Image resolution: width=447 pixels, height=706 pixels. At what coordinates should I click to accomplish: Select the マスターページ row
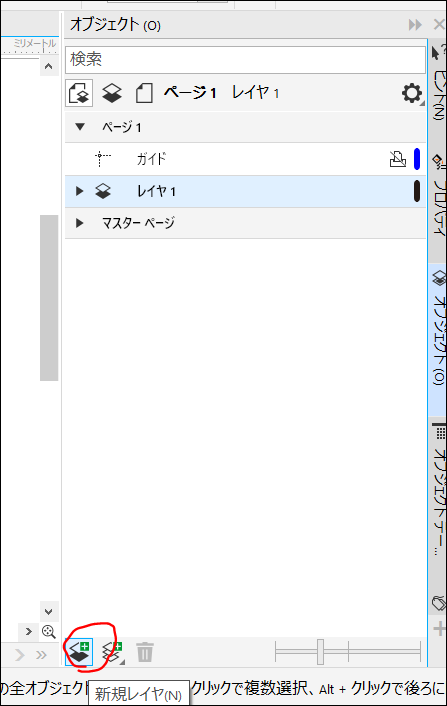coord(245,223)
